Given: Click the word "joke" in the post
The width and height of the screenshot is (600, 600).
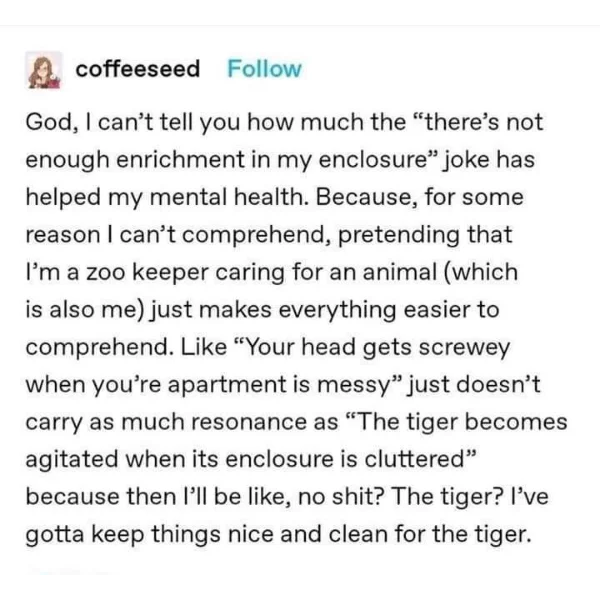Looking at the screenshot, I should coord(466,160).
